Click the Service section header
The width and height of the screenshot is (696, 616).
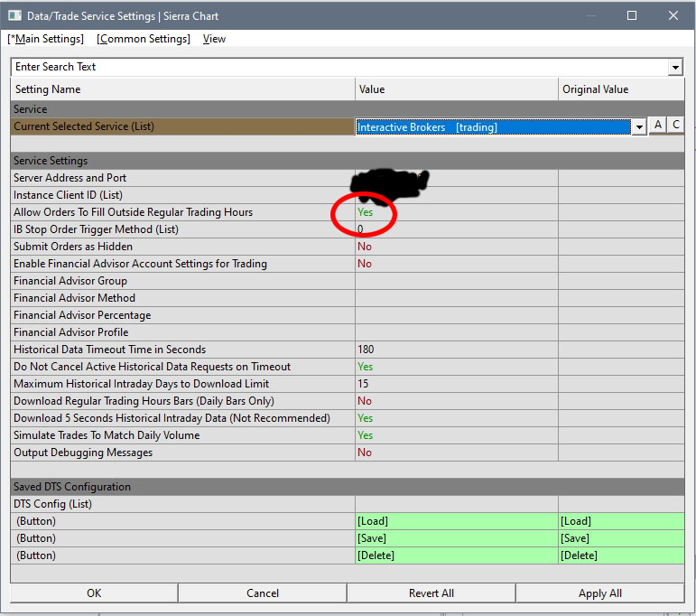point(348,109)
